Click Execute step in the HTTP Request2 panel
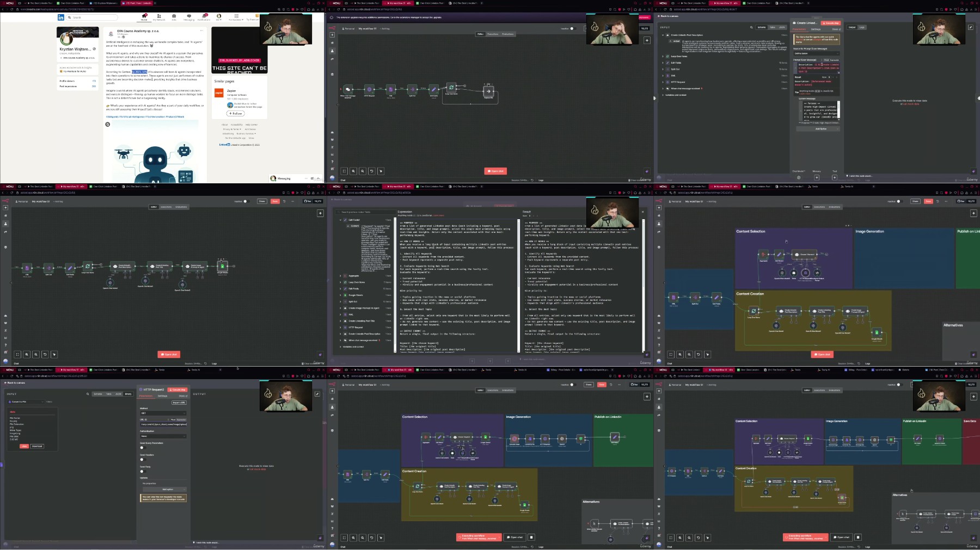This screenshot has height=550, width=980. tap(177, 390)
